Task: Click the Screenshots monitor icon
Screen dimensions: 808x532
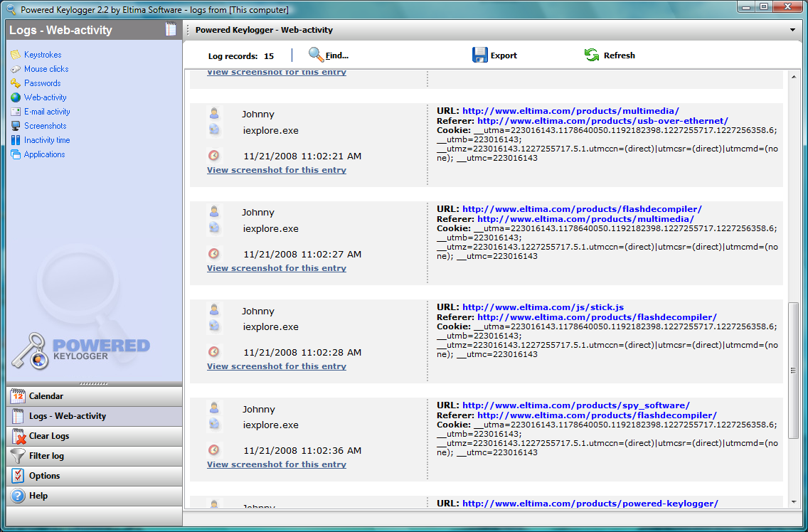Action: (16, 126)
